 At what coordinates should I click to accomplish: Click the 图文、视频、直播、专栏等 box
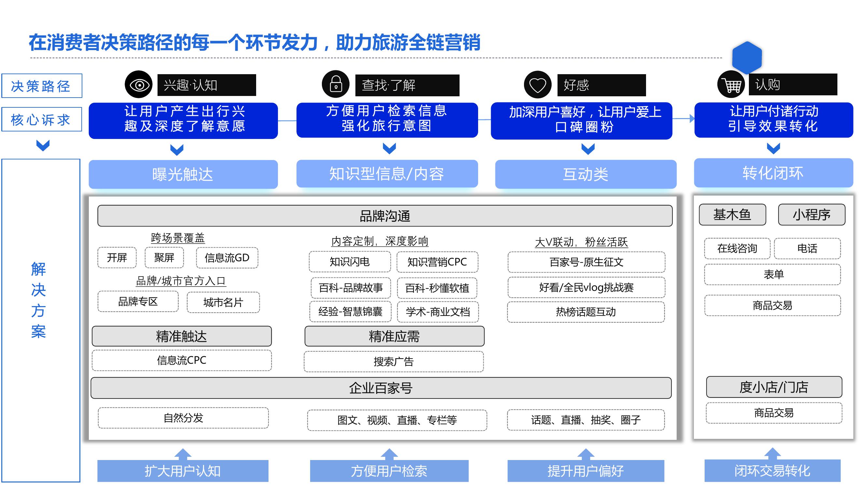397,420
